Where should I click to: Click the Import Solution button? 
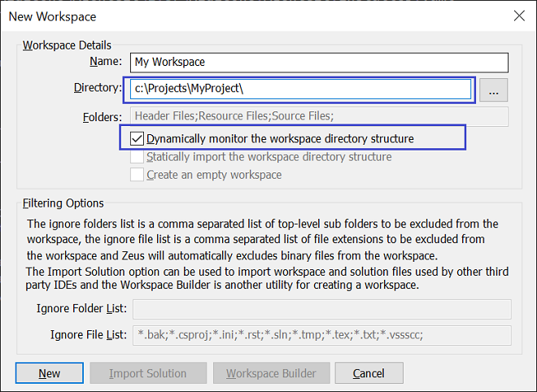pyautogui.click(x=148, y=373)
